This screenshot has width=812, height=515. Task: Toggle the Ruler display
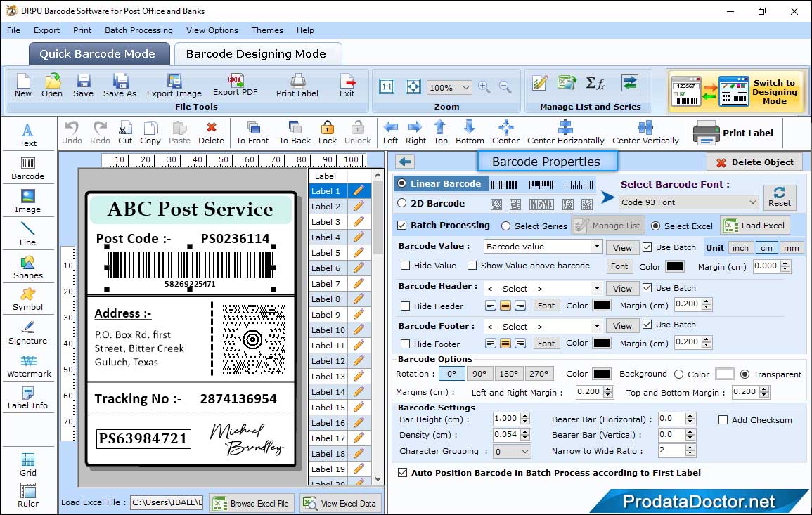tap(28, 495)
